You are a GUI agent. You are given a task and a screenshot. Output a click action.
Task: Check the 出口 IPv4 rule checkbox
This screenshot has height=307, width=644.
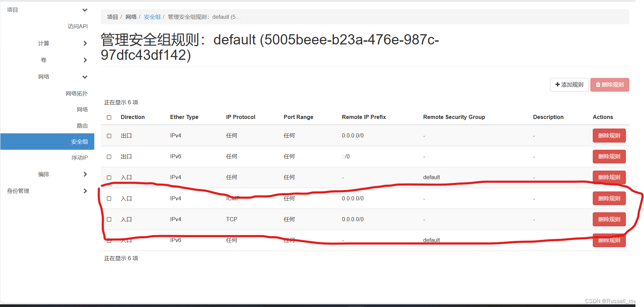[x=109, y=136]
